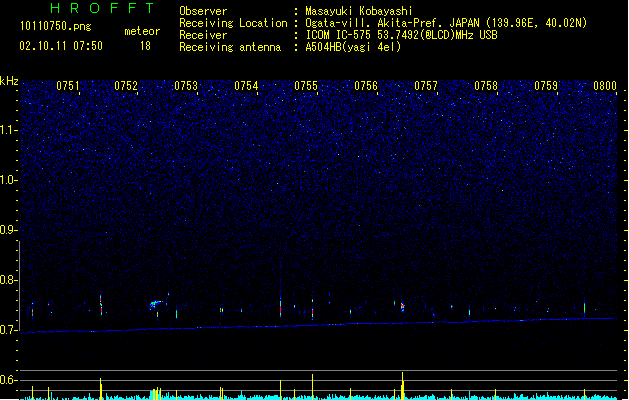Click the 0758 time marker
Screen dimensions: 629x400
point(486,86)
